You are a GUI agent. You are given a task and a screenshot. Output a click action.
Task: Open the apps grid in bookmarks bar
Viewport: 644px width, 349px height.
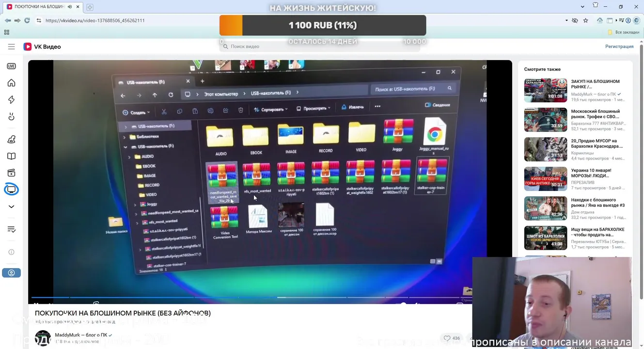click(7, 32)
